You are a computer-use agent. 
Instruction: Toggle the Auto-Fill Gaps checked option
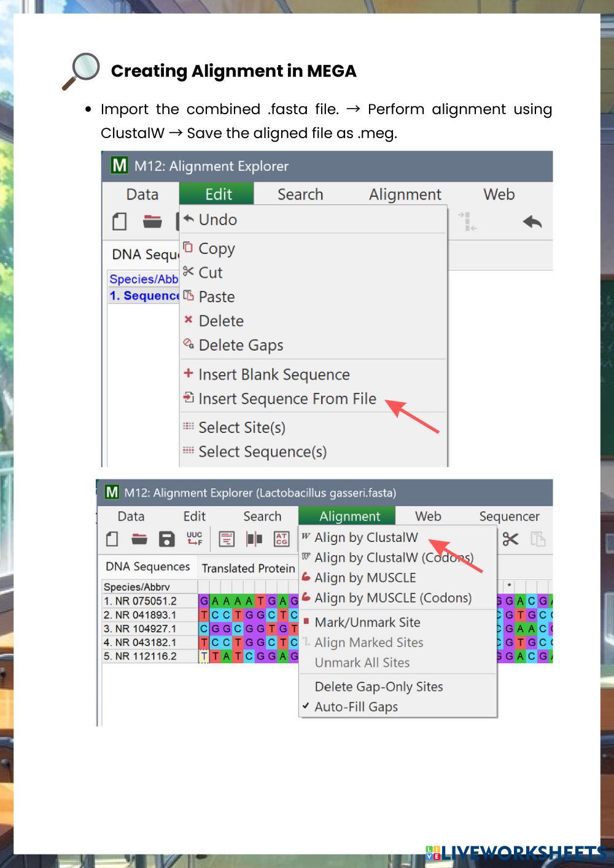click(356, 707)
